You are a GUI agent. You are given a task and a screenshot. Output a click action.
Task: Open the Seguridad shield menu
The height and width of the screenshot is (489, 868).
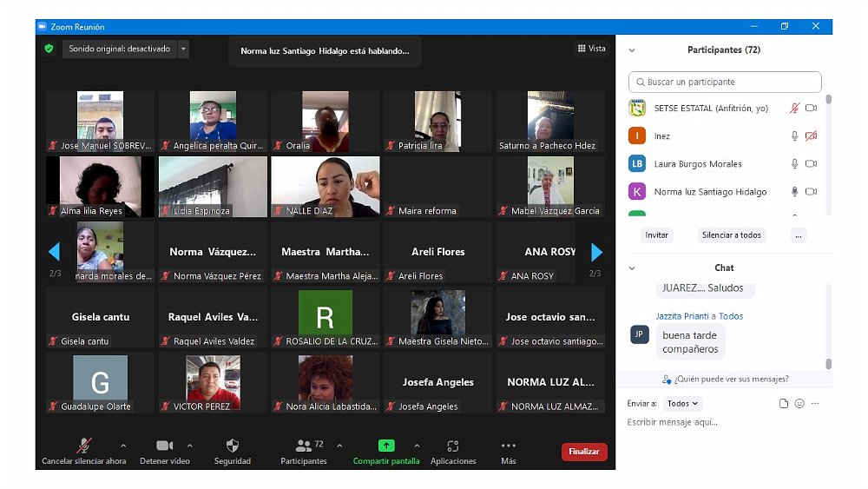(x=232, y=446)
